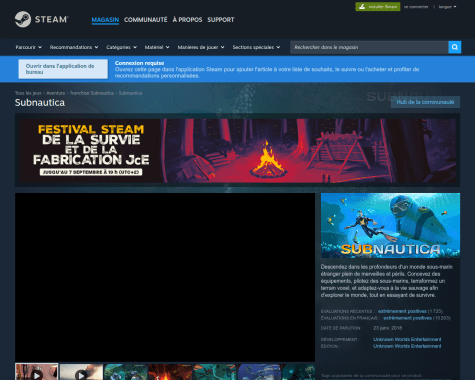
Task: Click the release date 23 janv. 2018
Action: pos(387,328)
